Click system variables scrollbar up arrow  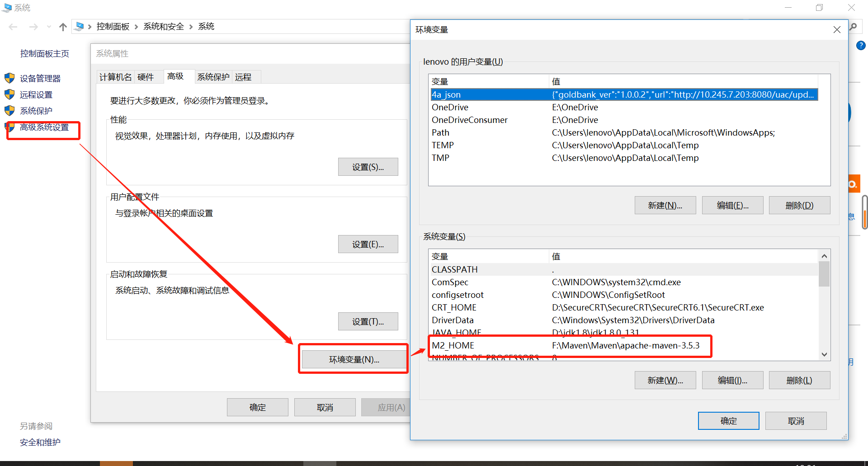(x=824, y=256)
